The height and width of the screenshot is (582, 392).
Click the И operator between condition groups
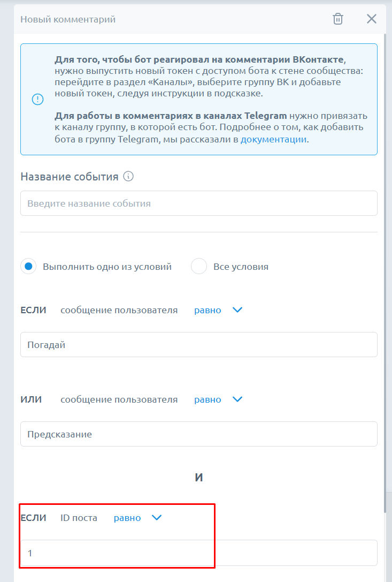[x=198, y=478]
